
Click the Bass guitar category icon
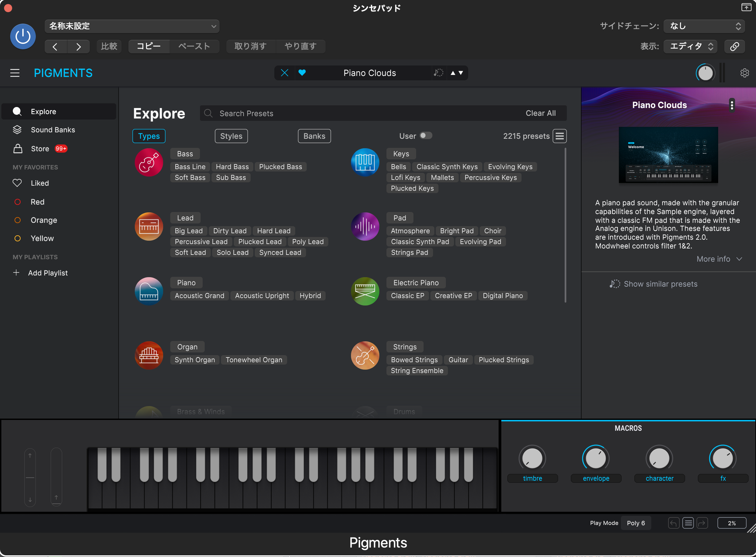pyautogui.click(x=149, y=162)
